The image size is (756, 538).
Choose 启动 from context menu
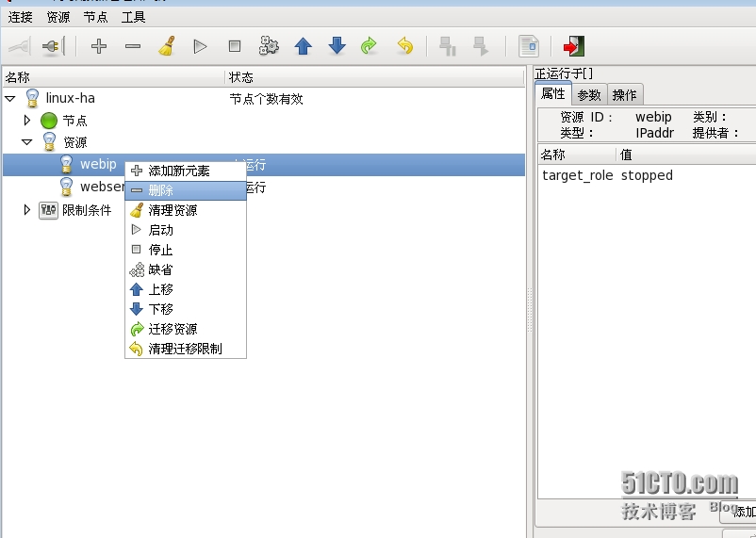point(186,230)
